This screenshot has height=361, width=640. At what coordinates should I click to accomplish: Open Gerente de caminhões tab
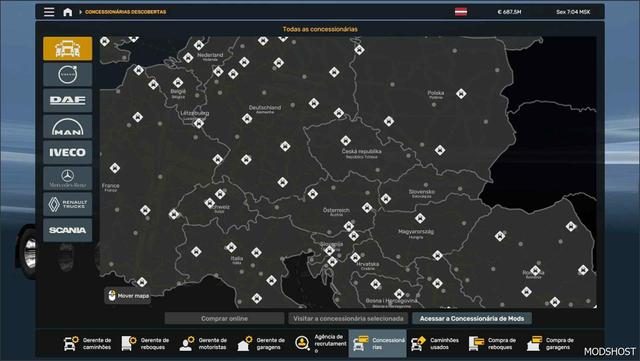point(87,343)
